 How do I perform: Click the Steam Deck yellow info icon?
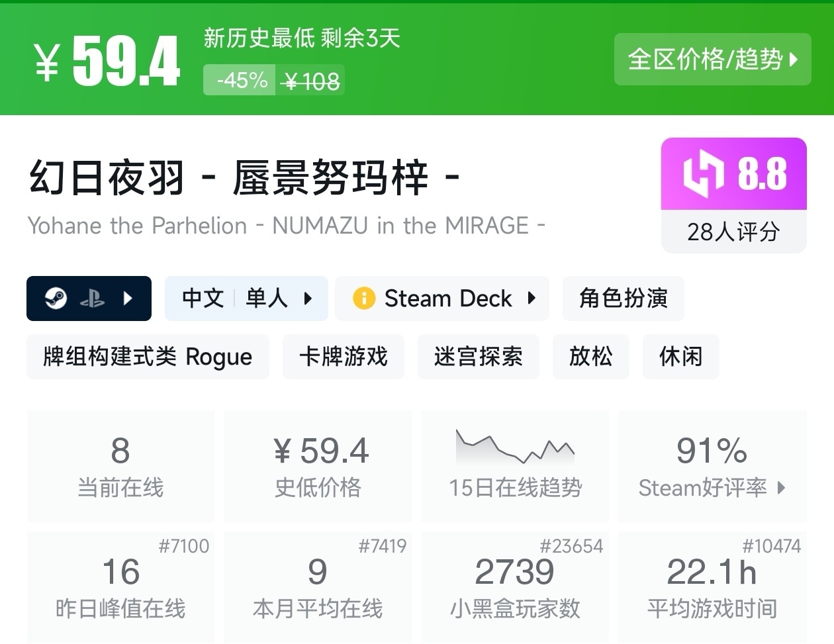pos(363,299)
